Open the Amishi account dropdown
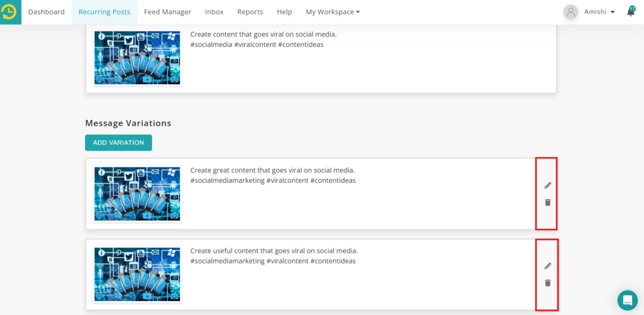The height and width of the screenshot is (315, 644). click(x=599, y=12)
